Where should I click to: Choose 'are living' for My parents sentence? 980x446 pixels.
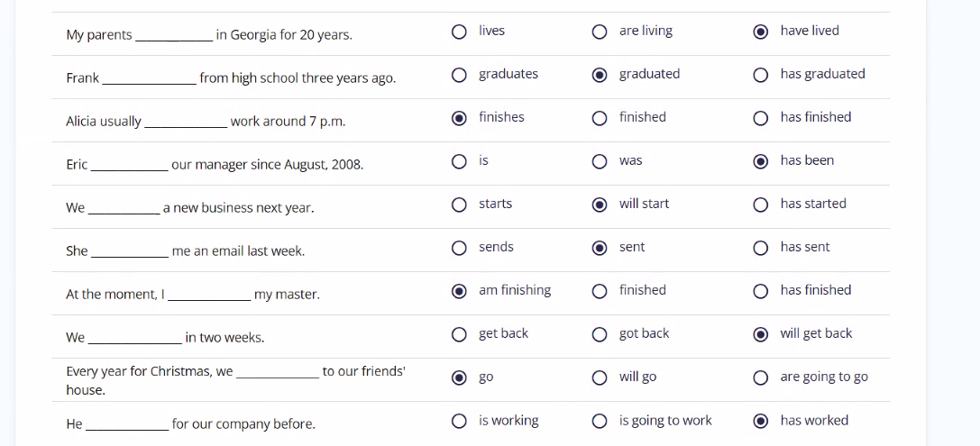tap(600, 32)
